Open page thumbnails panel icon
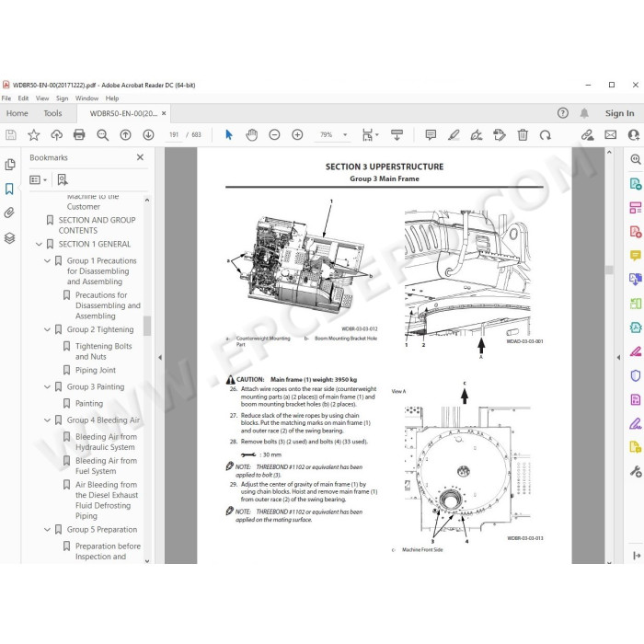 tap(10, 165)
